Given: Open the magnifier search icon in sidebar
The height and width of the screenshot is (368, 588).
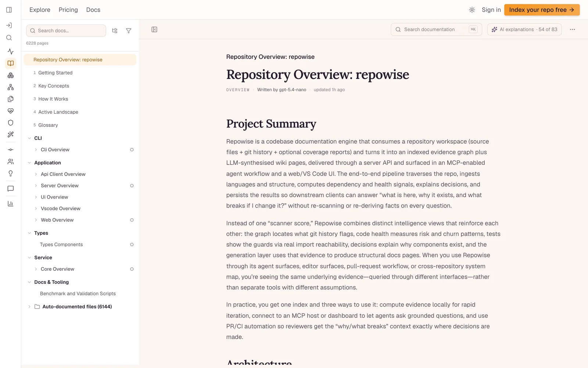Looking at the screenshot, I should 10,38.
